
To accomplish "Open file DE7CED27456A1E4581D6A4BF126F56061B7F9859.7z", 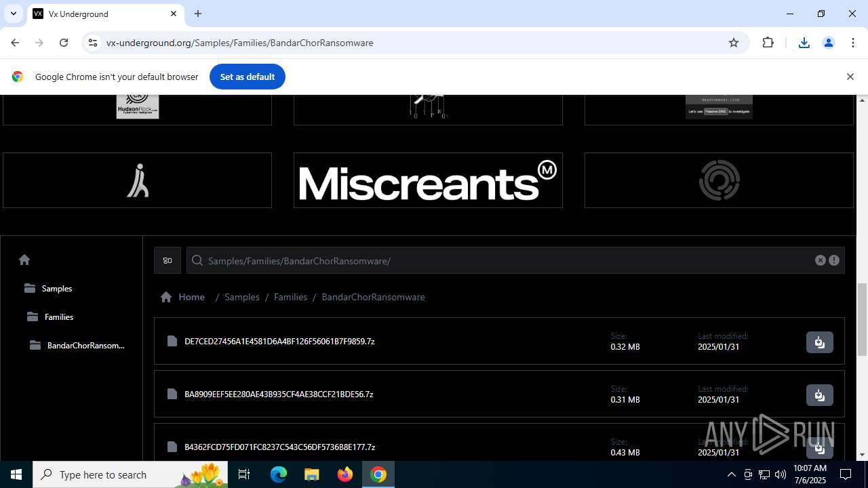I will point(279,341).
